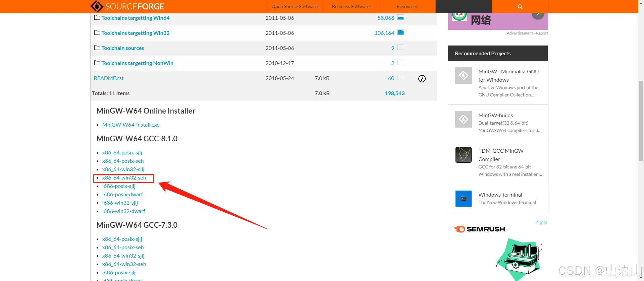This screenshot has height=281, width=644.
Task: Click GCC-7.3.0 x86_64-win32-sjlj link
Action: point(123,256)
